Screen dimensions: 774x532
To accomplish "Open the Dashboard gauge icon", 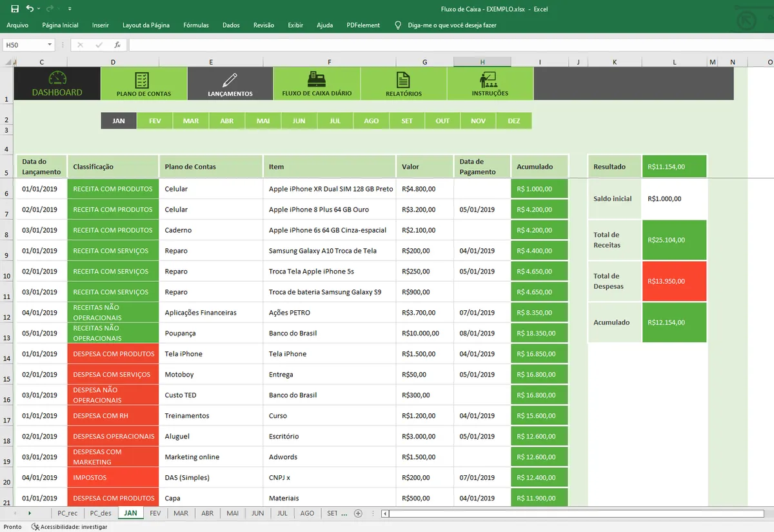I will (x=57, y=79).
